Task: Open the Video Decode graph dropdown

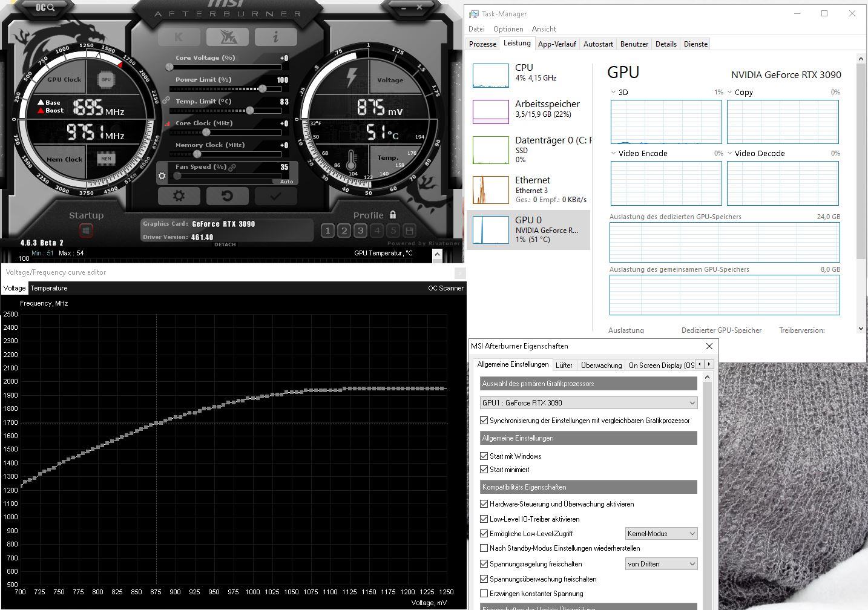Action: (x=730, y=154)
